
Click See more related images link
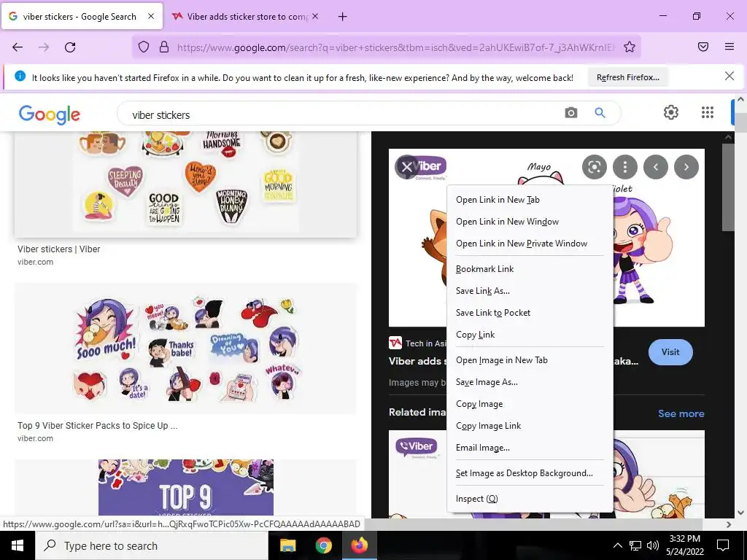(681, 413)
